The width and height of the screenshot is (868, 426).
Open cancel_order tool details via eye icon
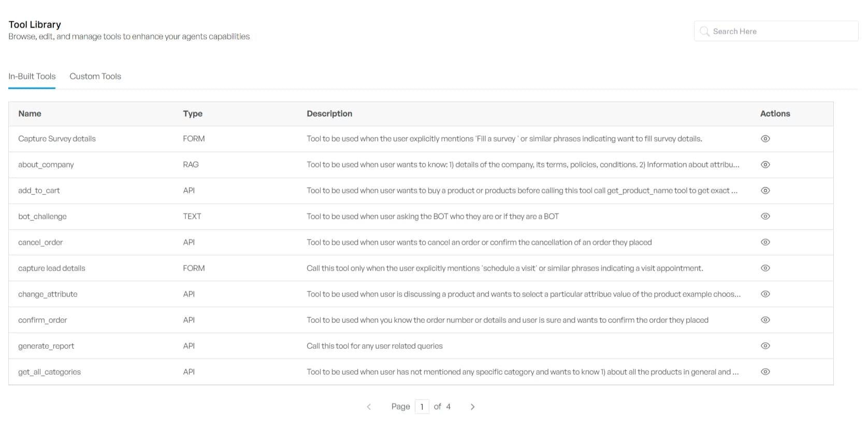pyautogui.click(x=765, y=242)
